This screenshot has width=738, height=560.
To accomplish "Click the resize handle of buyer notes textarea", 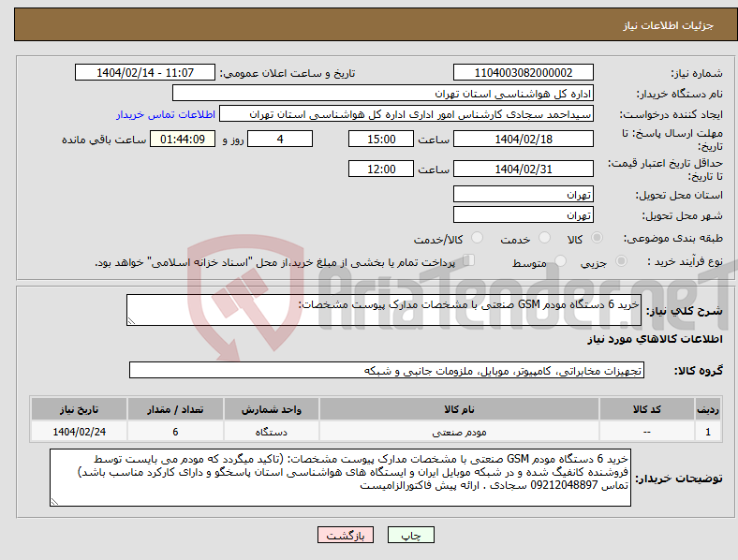I will tap(54, 502).
